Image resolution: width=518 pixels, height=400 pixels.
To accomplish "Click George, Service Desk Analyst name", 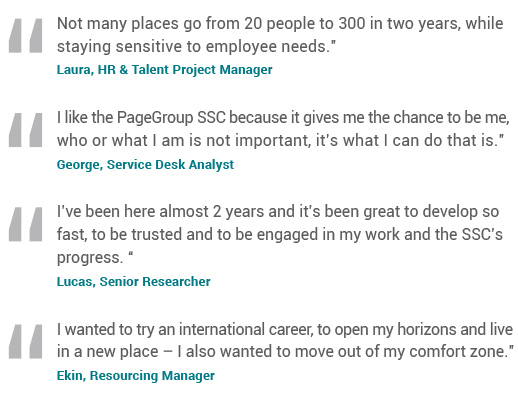I will tap(145, 165).
